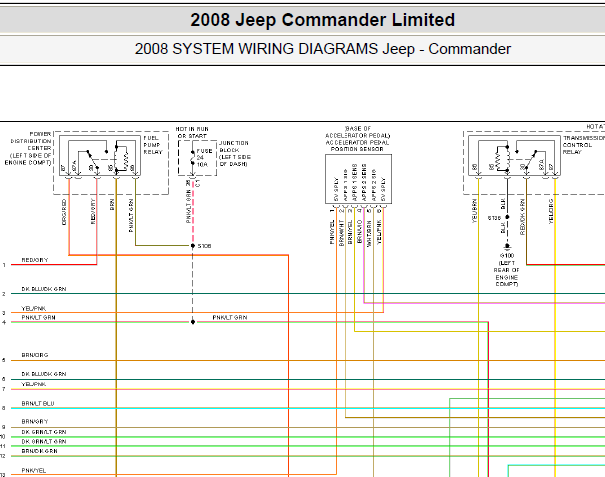Click the "2008 Jeep Commander Limited" title
The width and height of the screenshot is (605, 477).
(323, 20)
